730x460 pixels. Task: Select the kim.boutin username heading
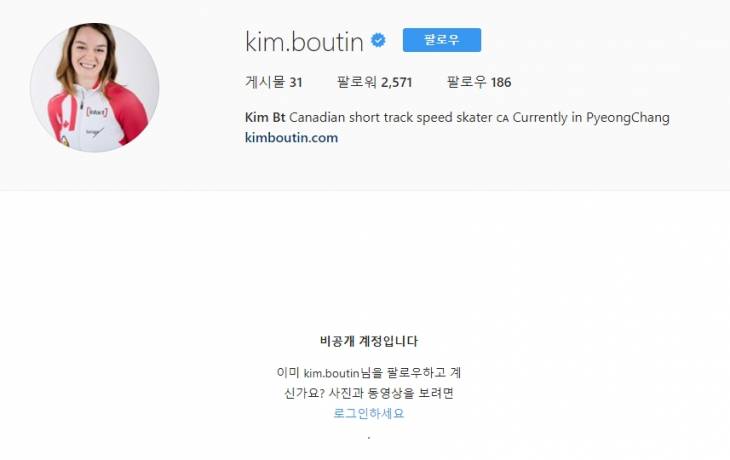pyautogui.click(x=304, y=42)
